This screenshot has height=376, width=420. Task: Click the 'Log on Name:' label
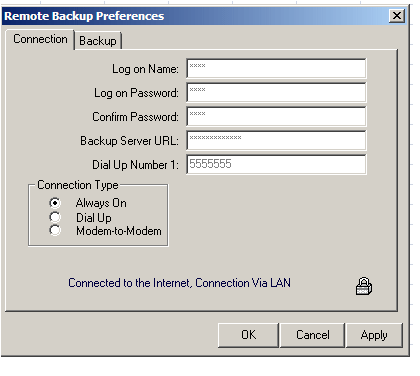point(145,69)
